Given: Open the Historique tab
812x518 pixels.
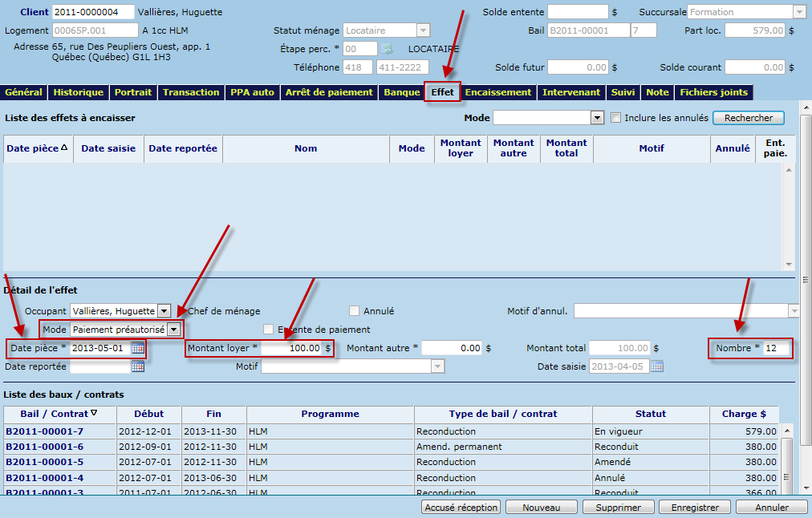Looking at the screenshot, I should [78, 92].
